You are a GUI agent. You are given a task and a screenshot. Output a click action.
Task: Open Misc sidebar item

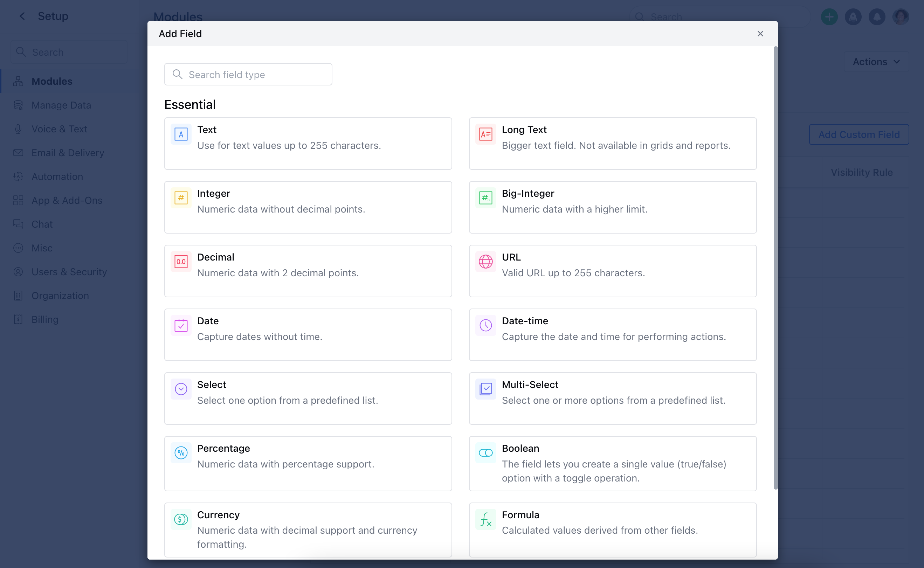(x=42, y=248)
